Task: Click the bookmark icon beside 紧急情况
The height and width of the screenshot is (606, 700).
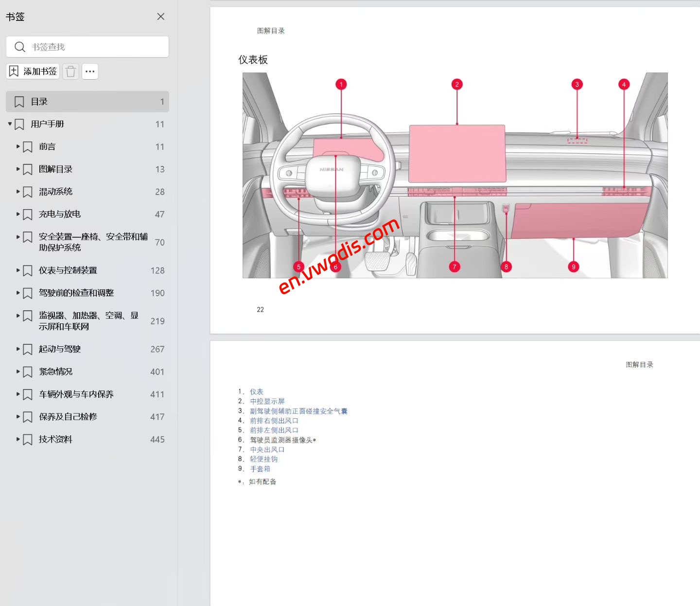Action: point(27,372)
